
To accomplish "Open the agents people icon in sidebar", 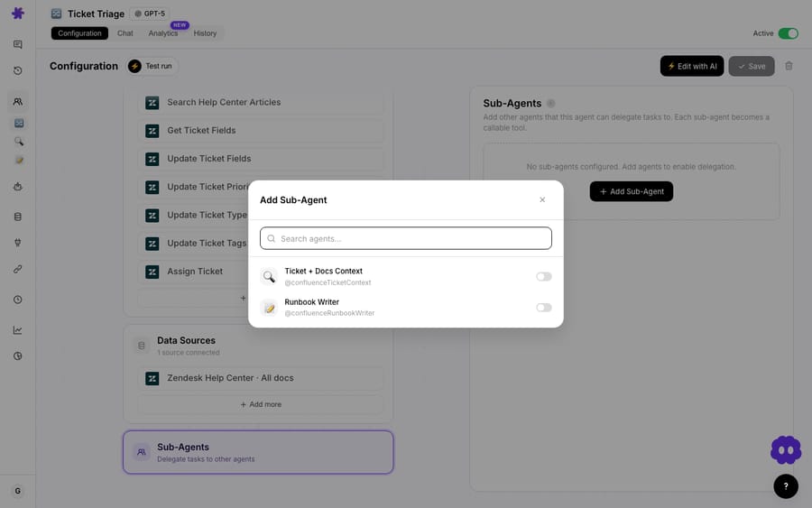I will (18, 101).
